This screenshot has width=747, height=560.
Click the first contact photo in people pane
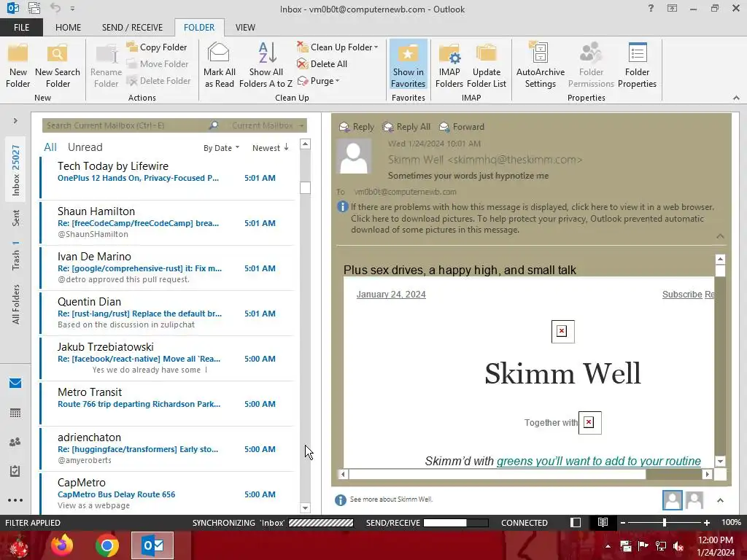point(672,500)
